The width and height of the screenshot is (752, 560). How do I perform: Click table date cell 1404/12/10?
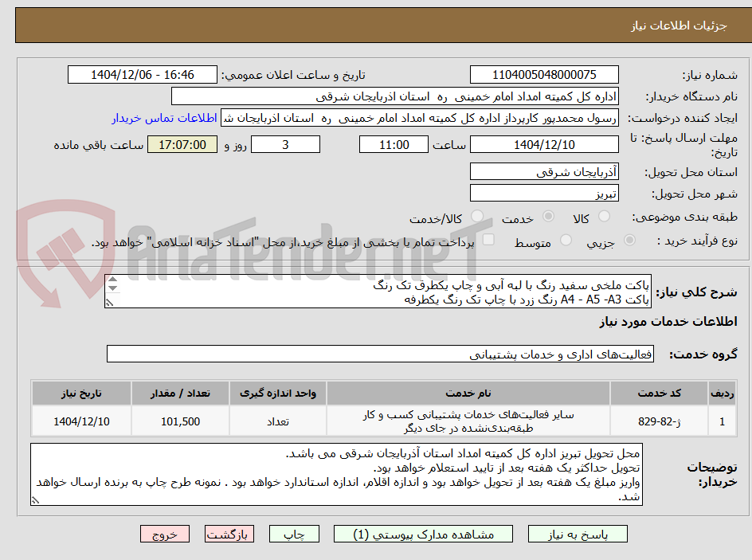point(81,421)
